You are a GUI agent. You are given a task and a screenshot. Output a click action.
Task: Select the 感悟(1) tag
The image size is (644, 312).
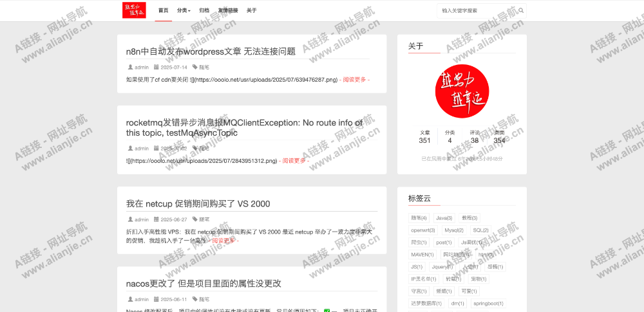click(x=495, y=267)
